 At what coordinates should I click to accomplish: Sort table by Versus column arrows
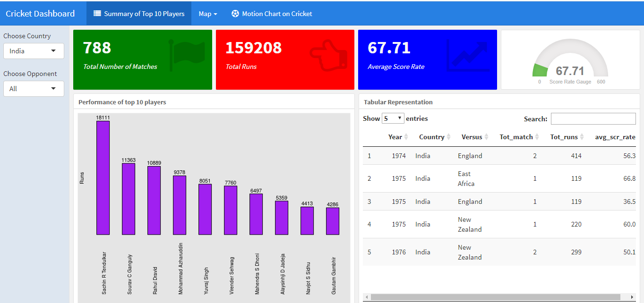486,137
